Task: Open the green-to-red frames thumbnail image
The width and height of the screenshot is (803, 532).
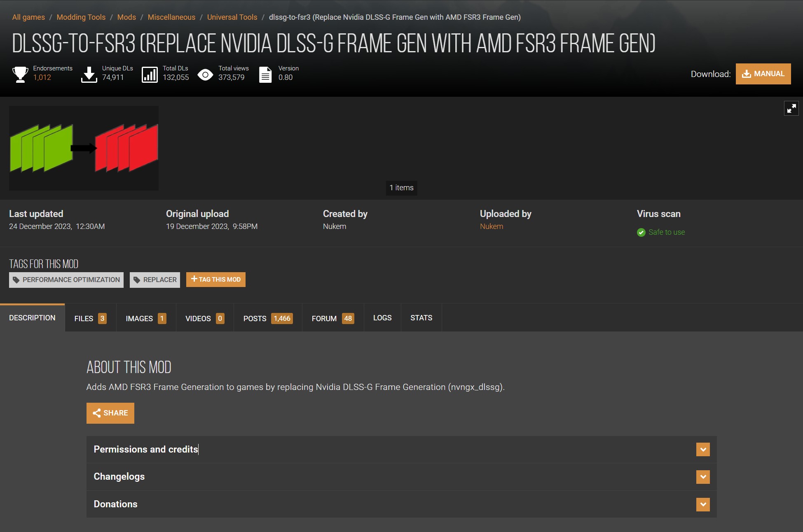Action: pyautogui.click(x=84, y=148)
